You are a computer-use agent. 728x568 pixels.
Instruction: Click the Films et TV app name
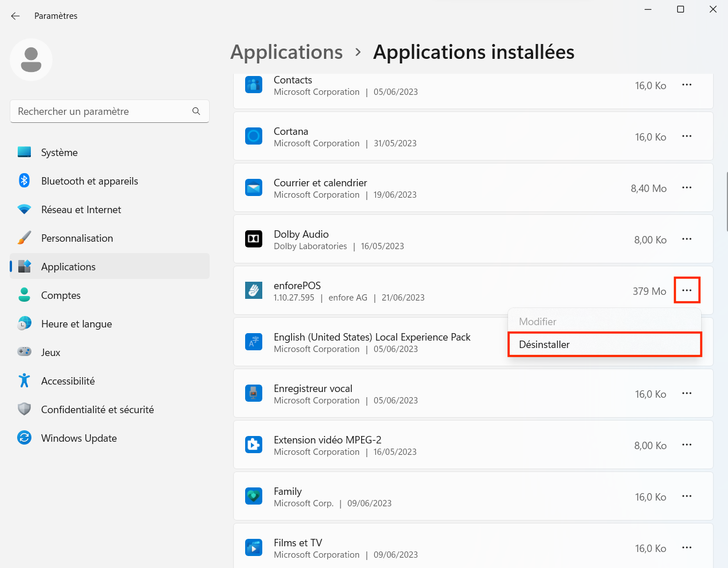298,542
